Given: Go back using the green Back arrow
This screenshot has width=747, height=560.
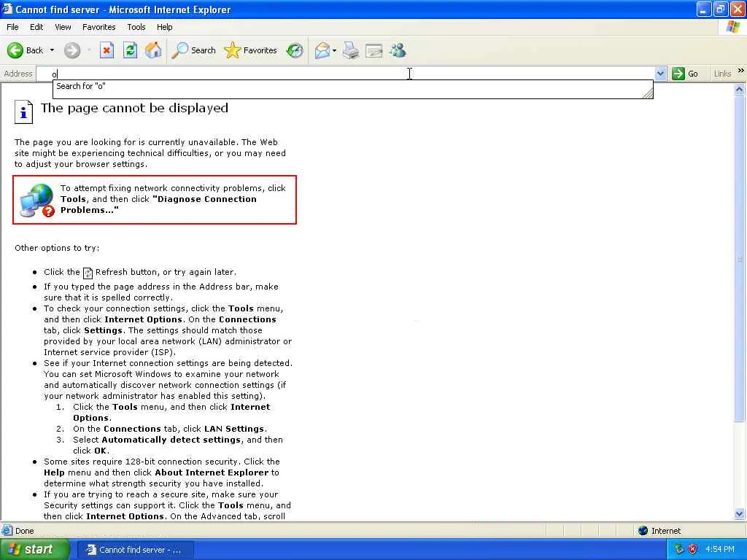Looking at the screenshot, I should pos(25,50).
